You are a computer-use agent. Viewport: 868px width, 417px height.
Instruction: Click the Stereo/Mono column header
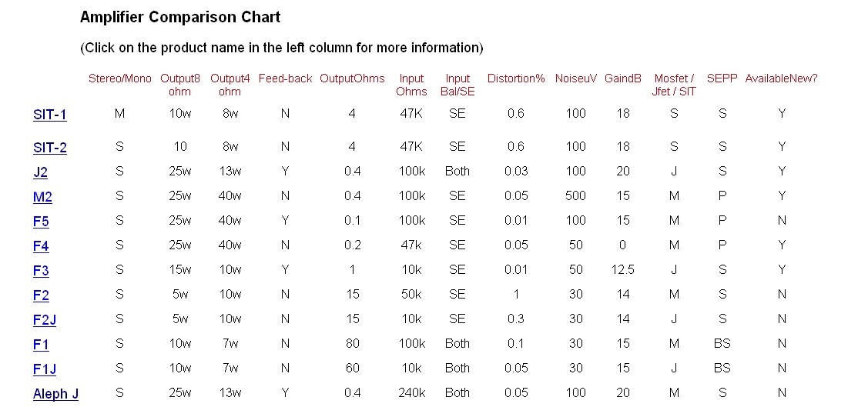120,78
